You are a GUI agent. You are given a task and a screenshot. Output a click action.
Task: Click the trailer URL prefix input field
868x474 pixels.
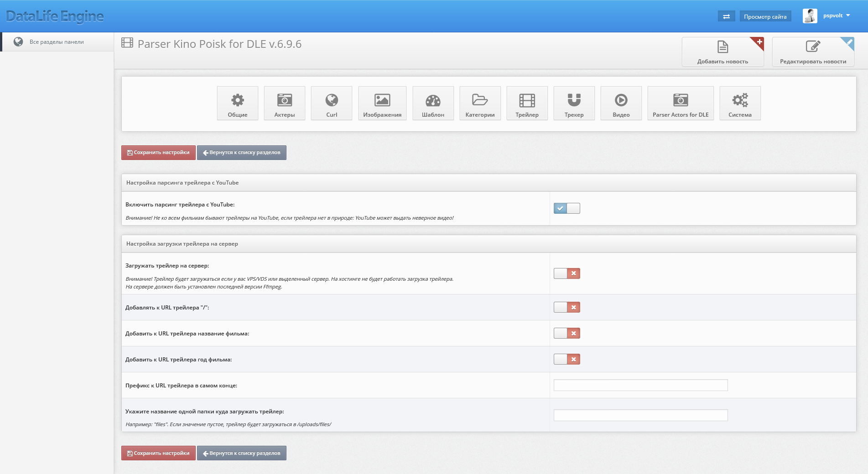click(640, 385)
